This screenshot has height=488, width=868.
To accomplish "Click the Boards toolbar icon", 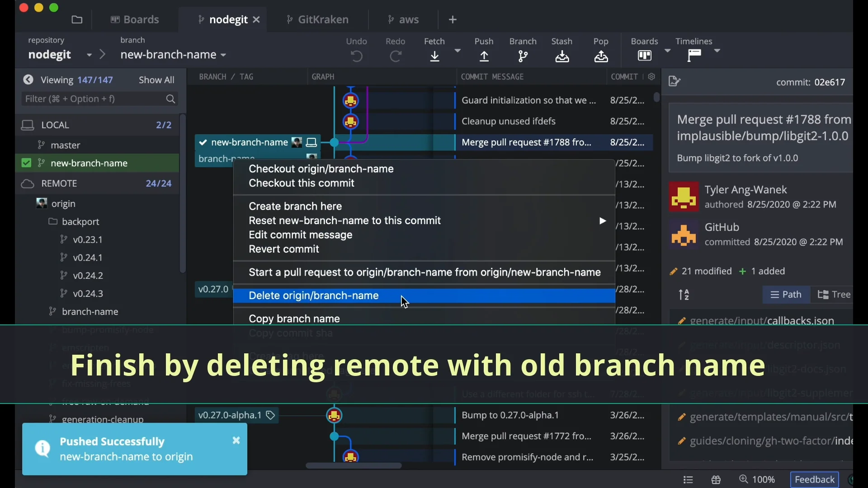I will pyautogui.click(x=645, y=56).
